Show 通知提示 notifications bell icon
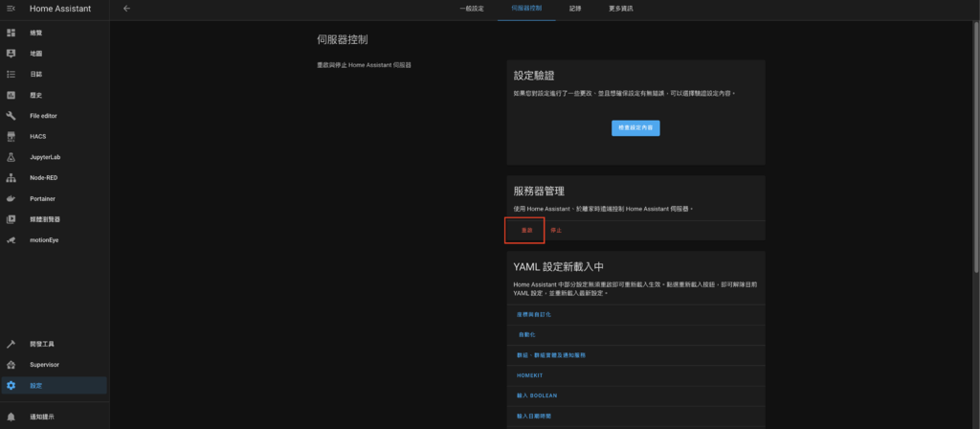Viewport: 980px width, 429px height. pyautogui.click(x=11, y=417)
